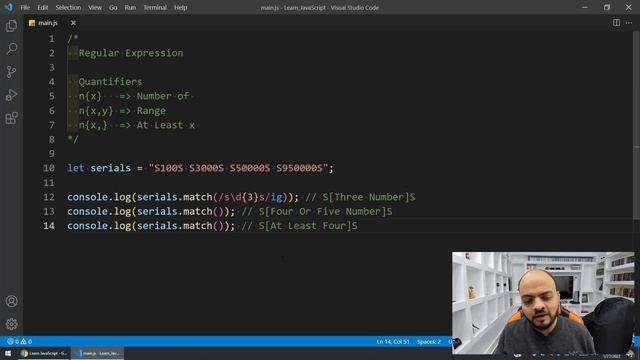Open the Go menu
Screen dimensions: 640x360
click(x=113, y=7)
